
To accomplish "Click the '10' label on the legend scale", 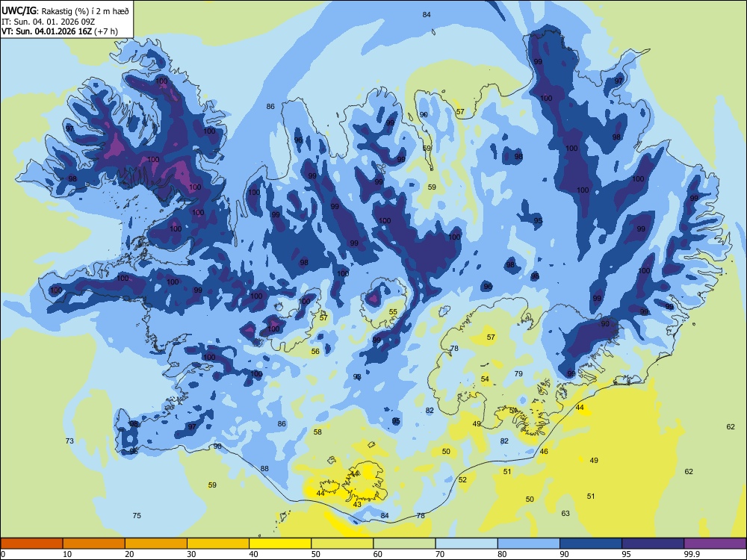I will pos(67,554).
